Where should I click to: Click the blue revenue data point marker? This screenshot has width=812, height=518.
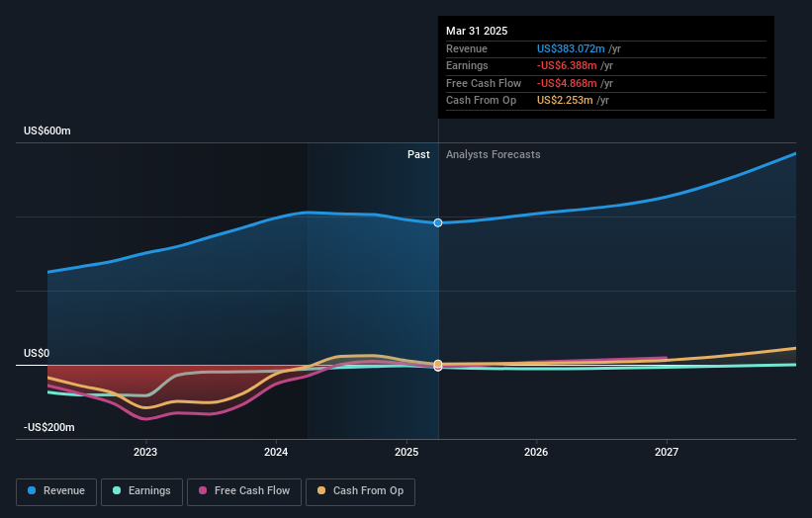click(x=438, y=222)
